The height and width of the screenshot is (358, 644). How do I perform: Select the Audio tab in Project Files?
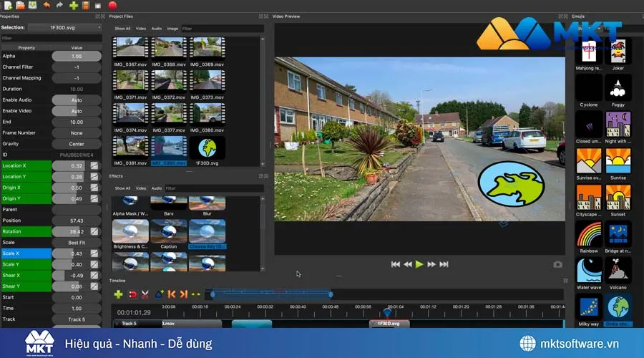(x=157, y=29)
